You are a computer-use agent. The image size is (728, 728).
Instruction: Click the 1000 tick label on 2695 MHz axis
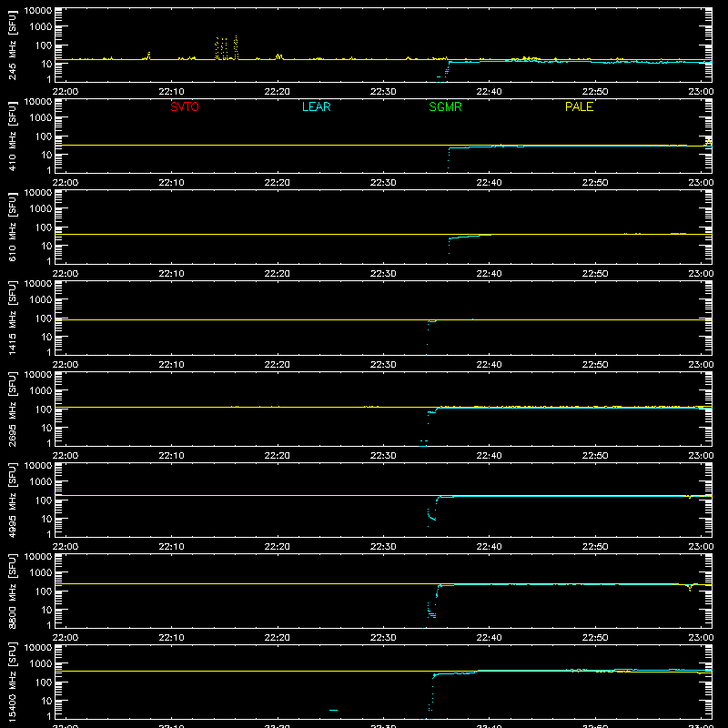(x=41, y=391)
